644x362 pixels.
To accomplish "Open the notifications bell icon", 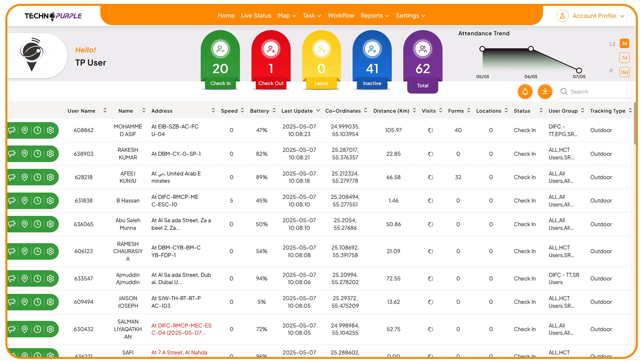I will 525,91.
